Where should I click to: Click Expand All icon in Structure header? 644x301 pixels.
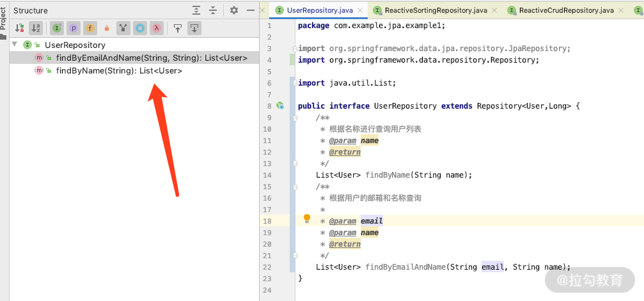[x=197, y=10]
